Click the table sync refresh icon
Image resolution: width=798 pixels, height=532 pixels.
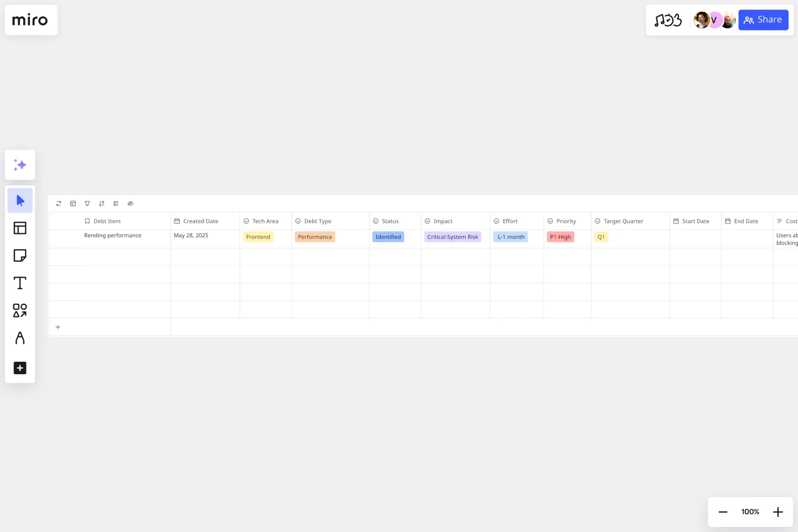point(59,203)
